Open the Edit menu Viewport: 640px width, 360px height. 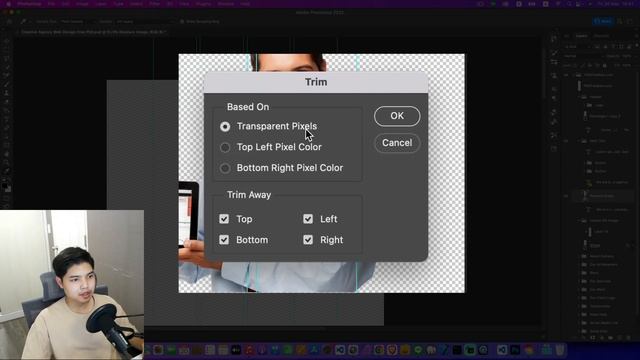click(65, 4)
